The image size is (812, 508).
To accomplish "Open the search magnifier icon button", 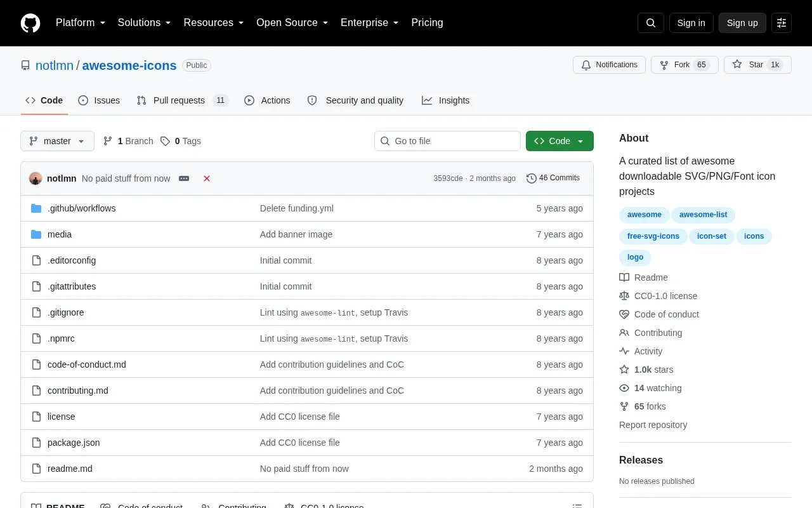I will coord(651,23).
